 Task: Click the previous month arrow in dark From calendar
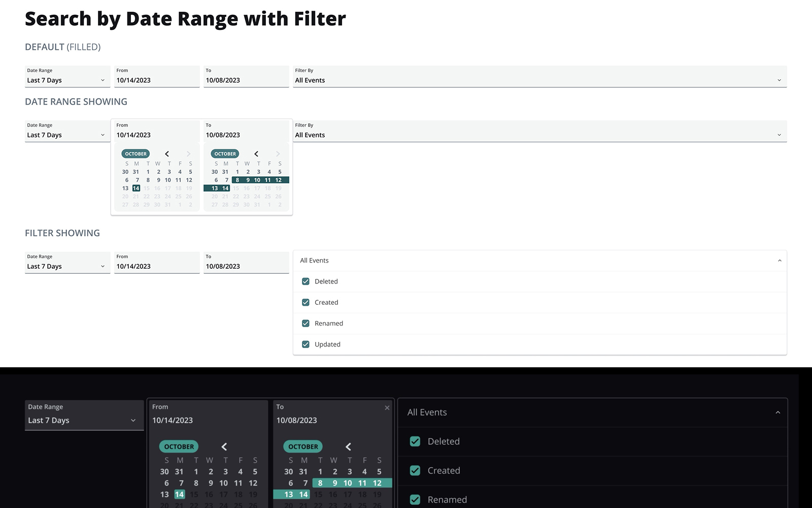tap(224, 447)
